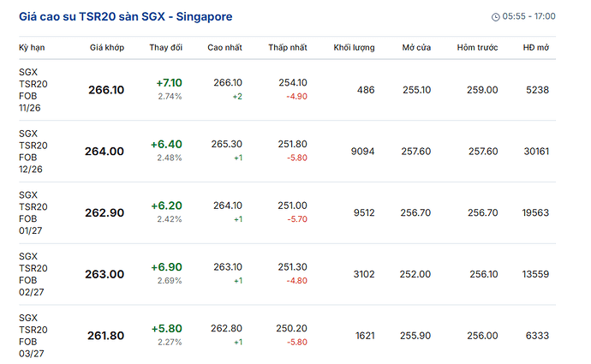Click the percentage 2.69%
591x364 pixels.
tap(170, 281)
